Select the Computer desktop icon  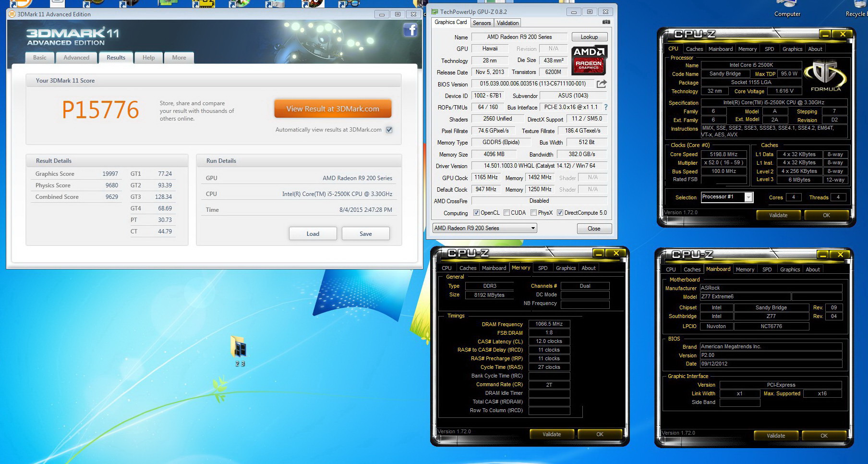pos(787,9)
